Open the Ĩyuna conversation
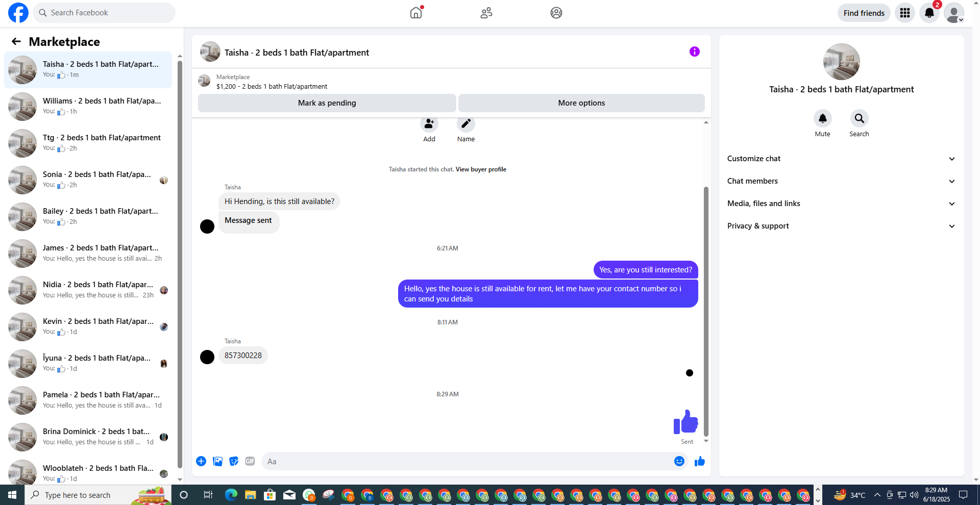 coord(88,364)
